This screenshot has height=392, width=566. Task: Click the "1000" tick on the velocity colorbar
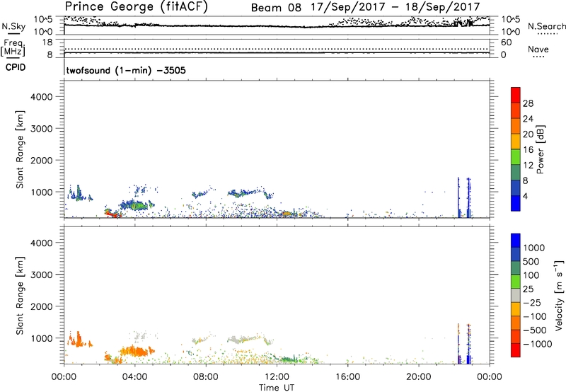534,248
